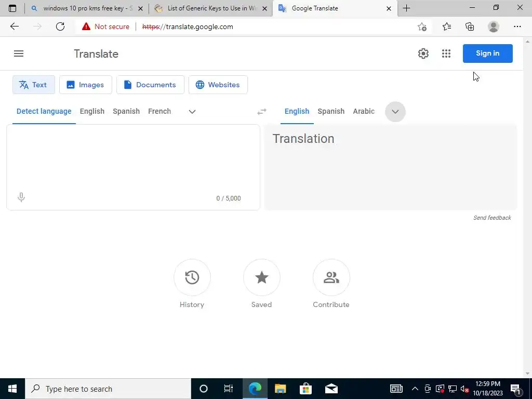Expand the target languages list chevron

point(395,112)
